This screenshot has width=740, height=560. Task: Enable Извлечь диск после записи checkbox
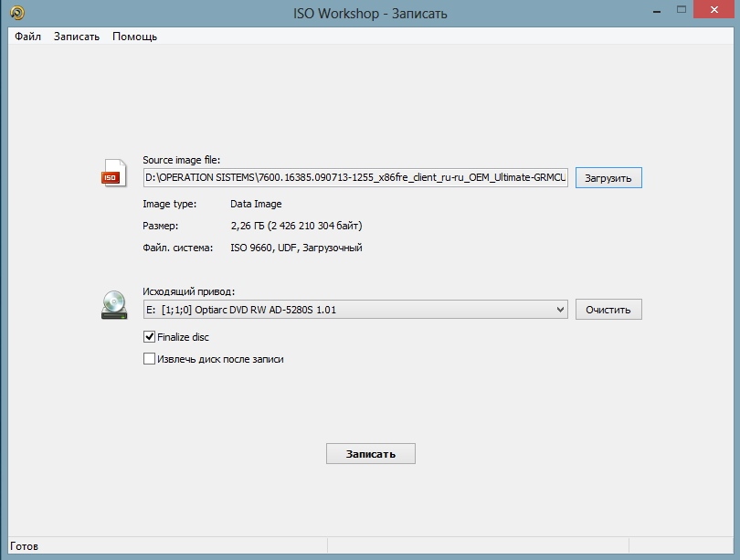pyautogui.click(x=149, y=359)
